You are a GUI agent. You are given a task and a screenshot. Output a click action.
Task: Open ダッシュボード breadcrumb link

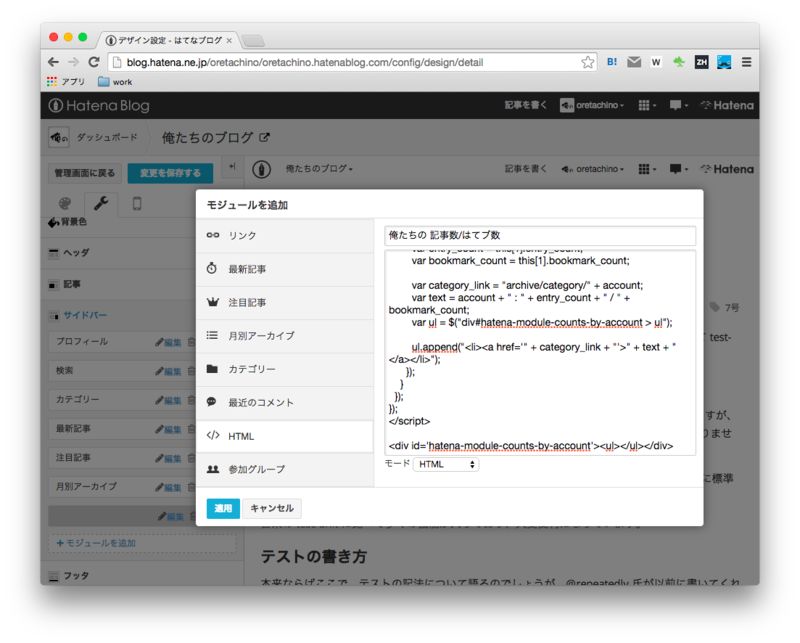click(107, 137)
